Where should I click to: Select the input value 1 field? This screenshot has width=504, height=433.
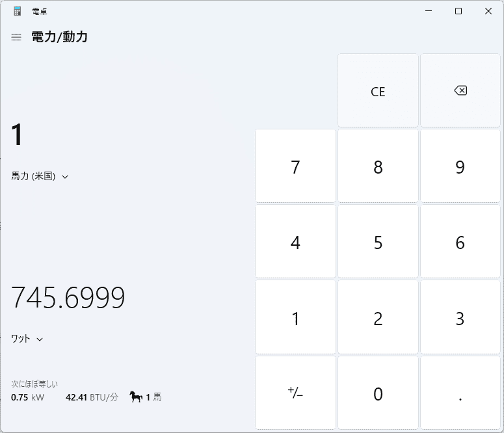point(18,135)
